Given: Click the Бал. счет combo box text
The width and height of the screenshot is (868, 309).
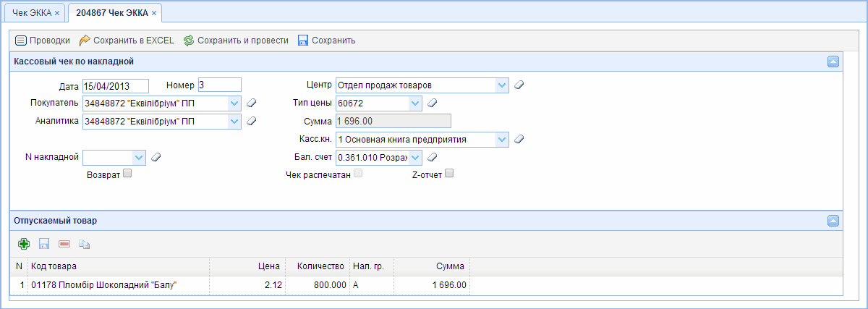Looking at the screenshot, I should (x=372, y=157).
